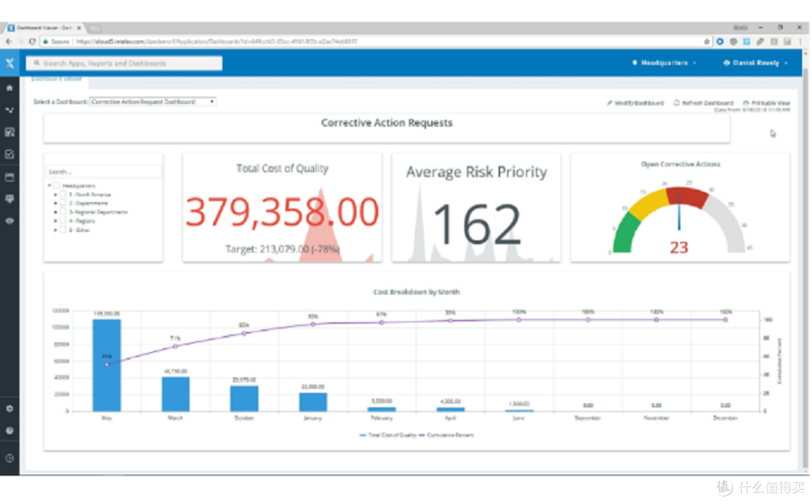This screenshot has width=812, height=504.
Task: Click Search Apps, Reports and Dashboards field
Action: (124, 63)
